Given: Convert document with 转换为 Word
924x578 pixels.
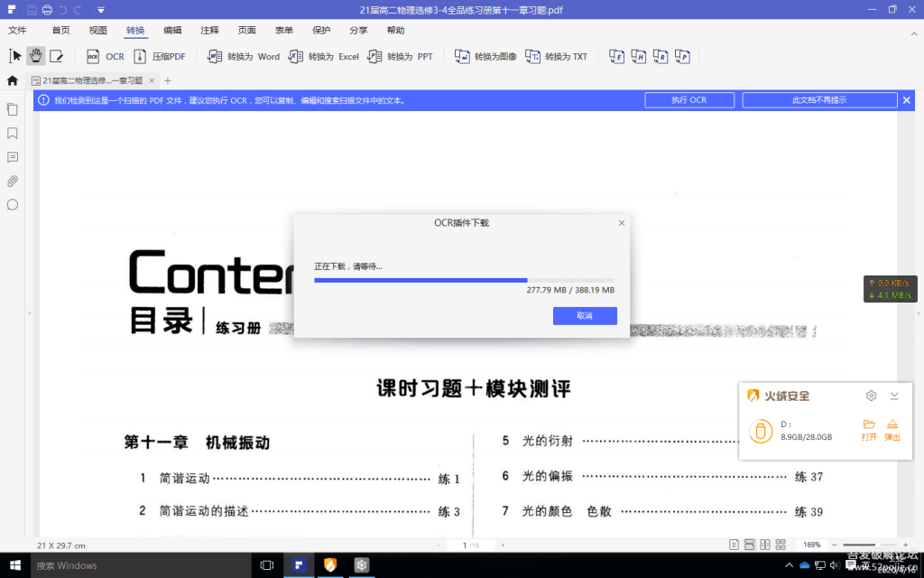Looking at the screenshot, I should [x=244, y=57].
